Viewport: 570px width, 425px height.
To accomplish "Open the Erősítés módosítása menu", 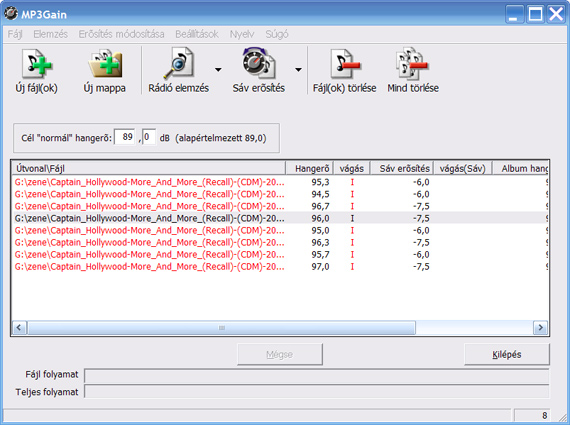I will point(121,34).
